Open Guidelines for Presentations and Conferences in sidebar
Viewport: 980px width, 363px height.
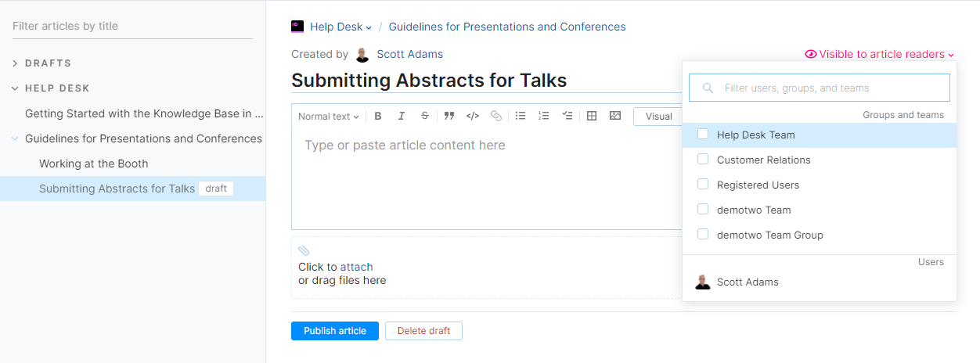[x=143, y=138]
